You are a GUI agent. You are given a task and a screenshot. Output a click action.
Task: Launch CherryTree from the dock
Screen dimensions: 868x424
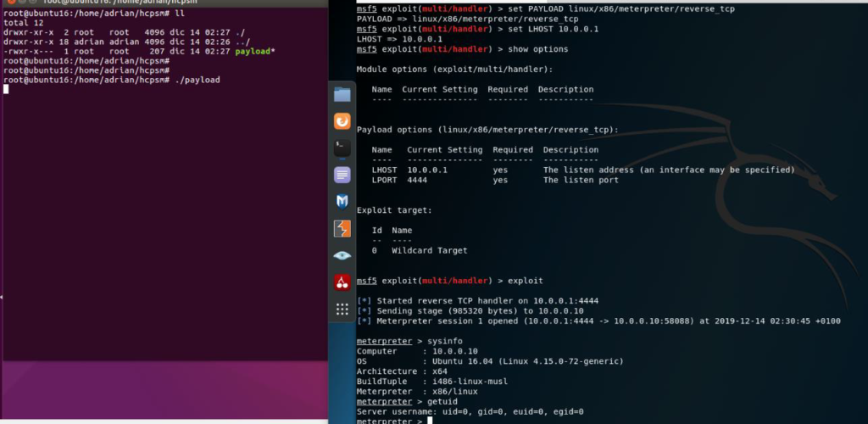coord(342,282)
